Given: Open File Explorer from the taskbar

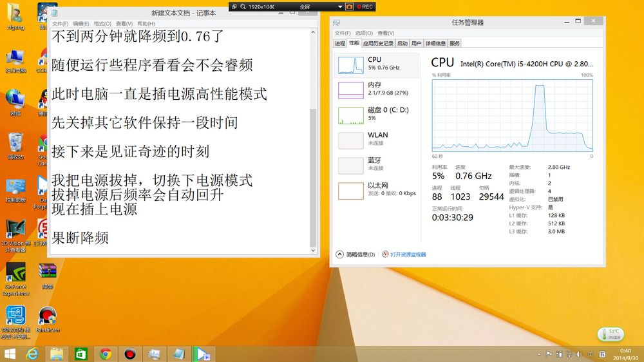Looking at the screenshot, I should [56, 354].
